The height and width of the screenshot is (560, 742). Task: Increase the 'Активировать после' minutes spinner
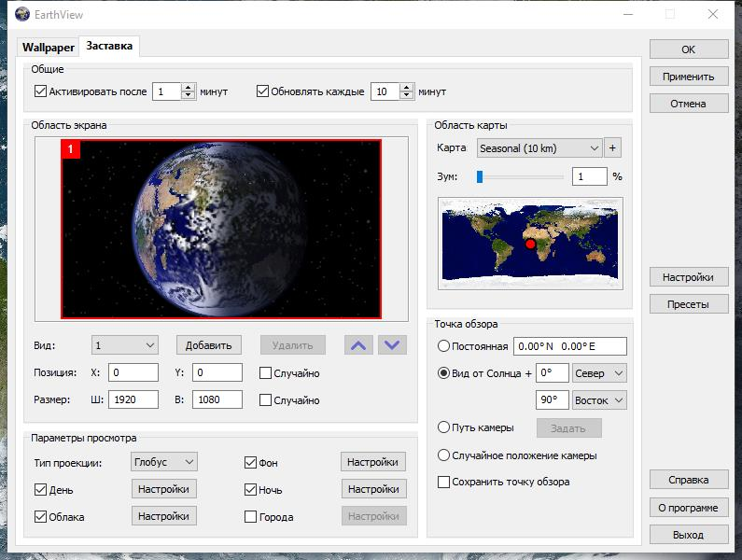click(x=188, y=88)
